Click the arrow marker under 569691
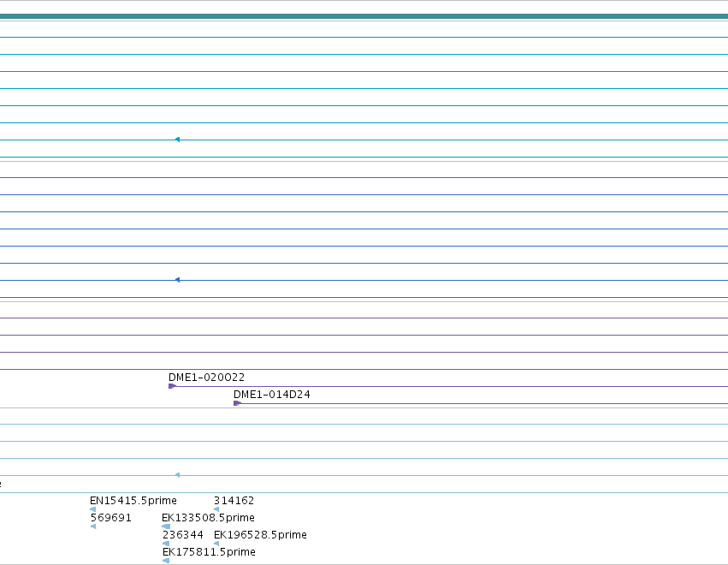Image resolution: width=728 pixels, height=565 pixels. click(93, 526)
